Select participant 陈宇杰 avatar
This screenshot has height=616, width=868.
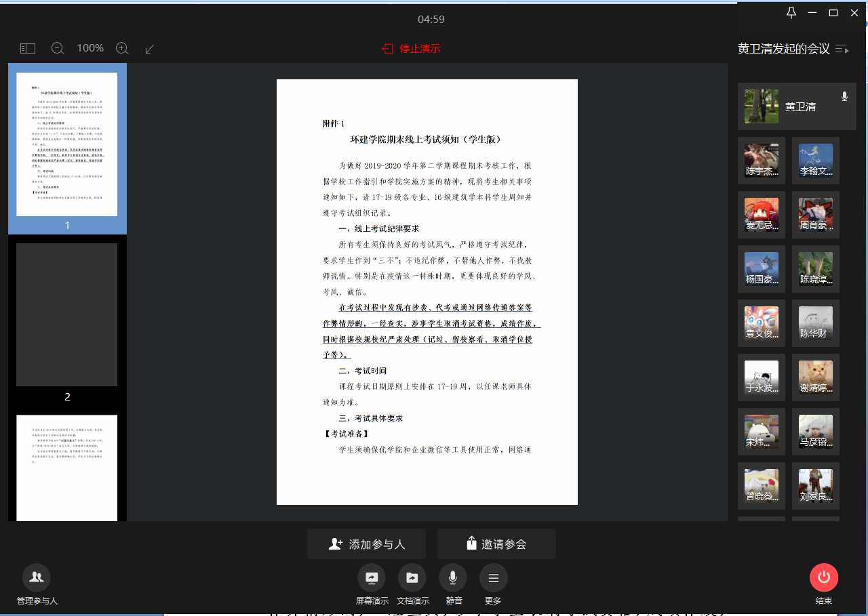(762, 161)
